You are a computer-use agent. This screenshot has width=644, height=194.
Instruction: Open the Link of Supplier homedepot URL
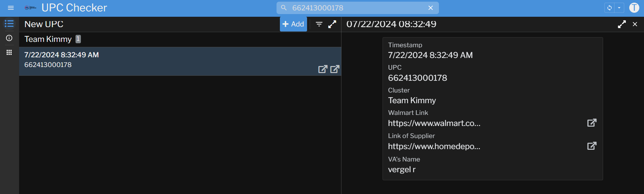592,146
